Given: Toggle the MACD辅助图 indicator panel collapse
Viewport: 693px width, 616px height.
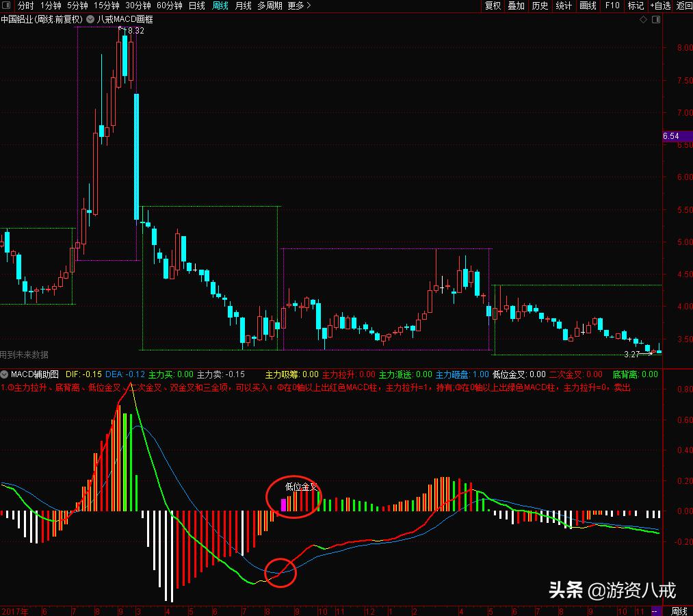Looking at the screenshot, I should (x=5, y=374).
